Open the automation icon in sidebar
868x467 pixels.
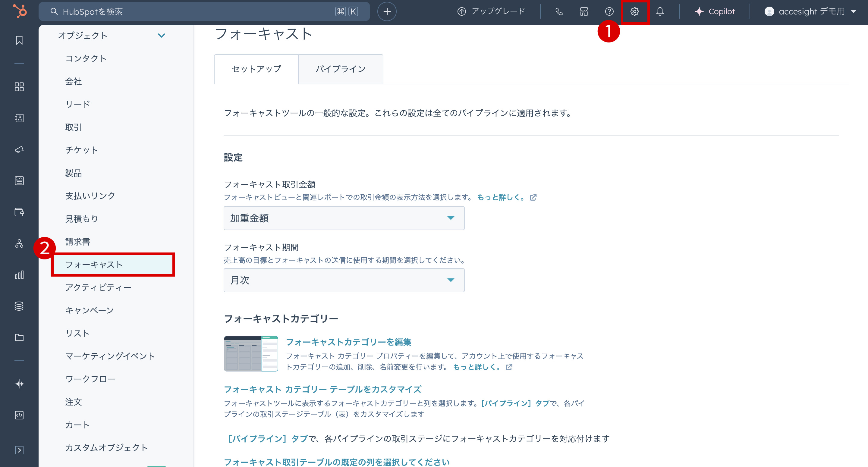tap(19, 243)
